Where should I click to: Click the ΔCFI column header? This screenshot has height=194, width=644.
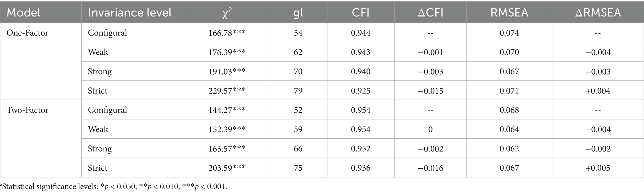click(x=430, y=13)
